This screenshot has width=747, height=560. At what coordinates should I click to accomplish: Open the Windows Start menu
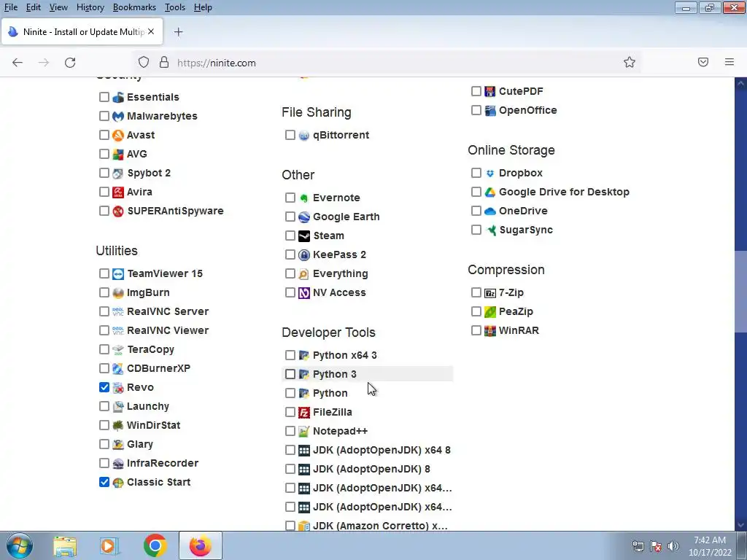(x=20, y=545)
